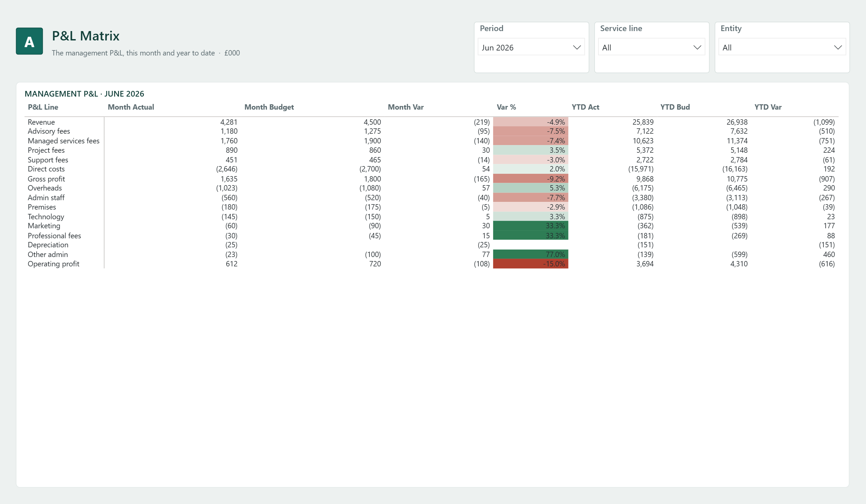Sort by the YTD Act column header
This screenshot has height=504, width=866.
(x=585, y=107)
